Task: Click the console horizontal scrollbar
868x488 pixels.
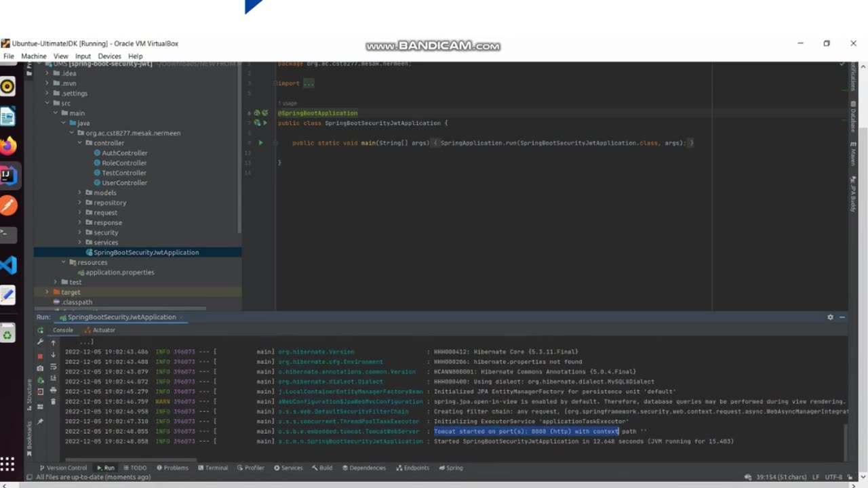Action: click(131, 460)
